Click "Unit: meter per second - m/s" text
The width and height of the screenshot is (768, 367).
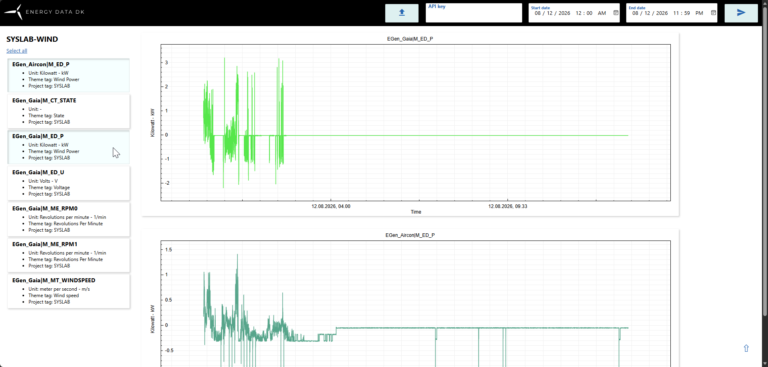(x=59, y=289)
